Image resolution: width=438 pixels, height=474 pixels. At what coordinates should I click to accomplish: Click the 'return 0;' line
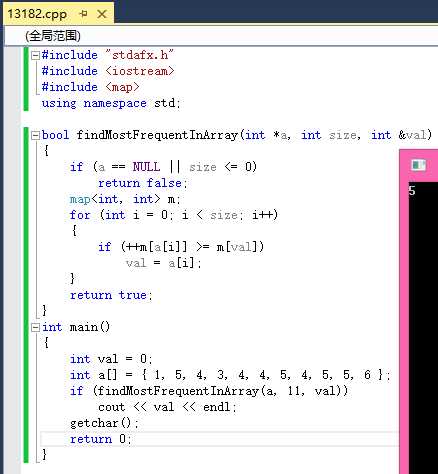click(x=101, y=439)
